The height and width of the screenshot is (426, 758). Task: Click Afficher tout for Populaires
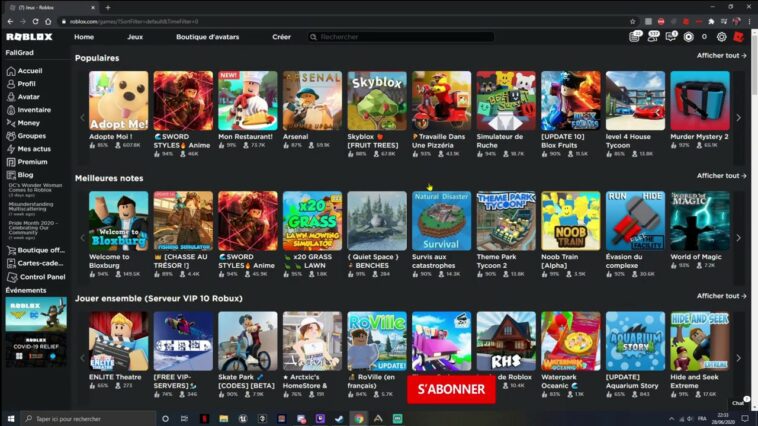coord(721,56)
